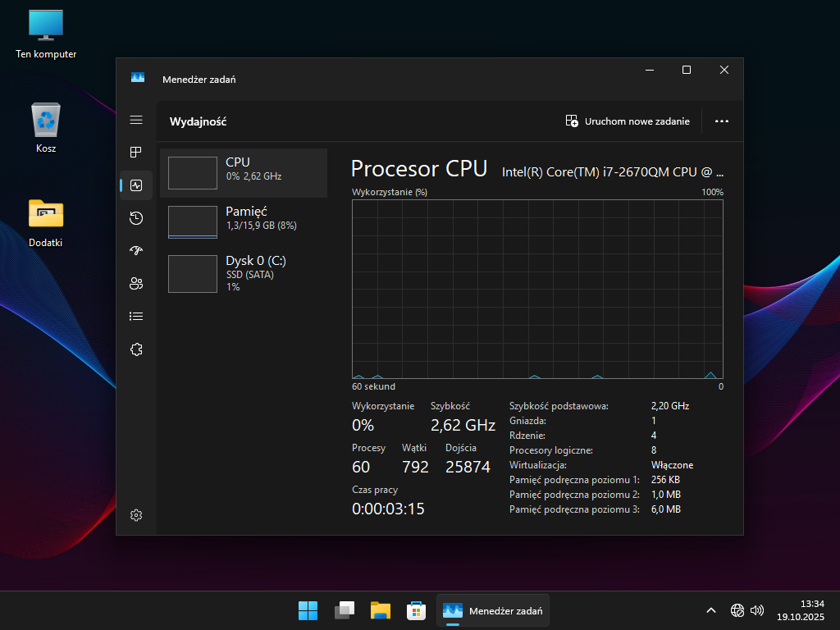Select the Performance page icon
Viewport: 840px width, 630px height.
pyautogui.click(x=136, y=185)
